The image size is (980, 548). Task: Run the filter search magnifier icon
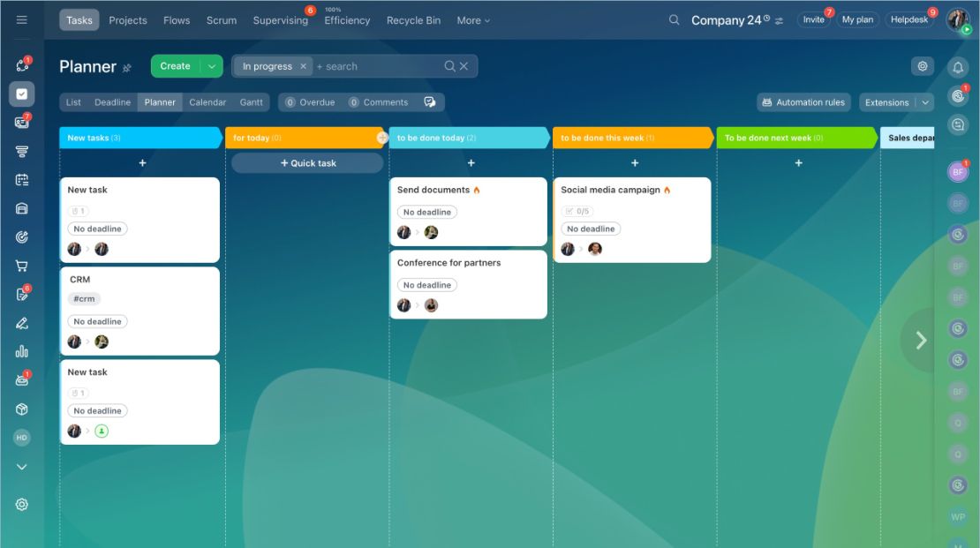click(449, 66)
